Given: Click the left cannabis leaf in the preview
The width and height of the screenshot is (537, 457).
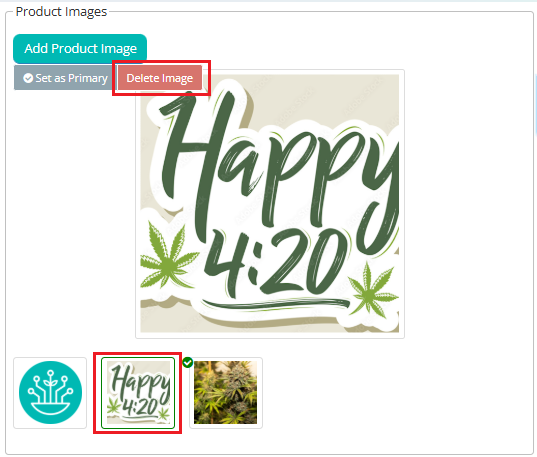Looking at the screenshot, I should (x=168, y=256).
